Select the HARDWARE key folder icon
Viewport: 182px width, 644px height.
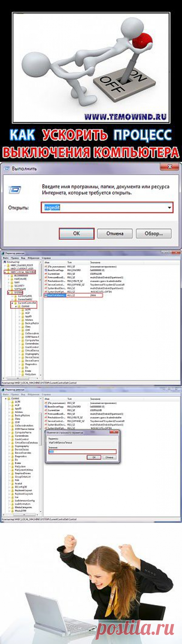[12, 279]
